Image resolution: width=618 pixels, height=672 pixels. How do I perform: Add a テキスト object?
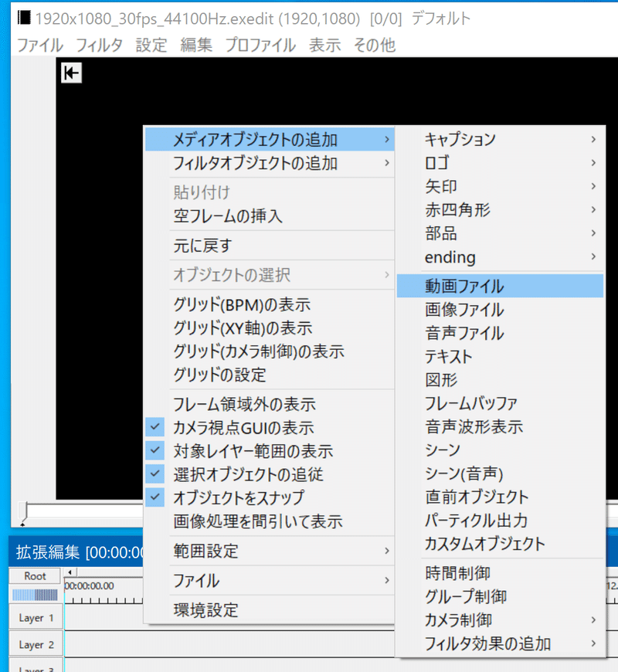(x=500, y=356)
